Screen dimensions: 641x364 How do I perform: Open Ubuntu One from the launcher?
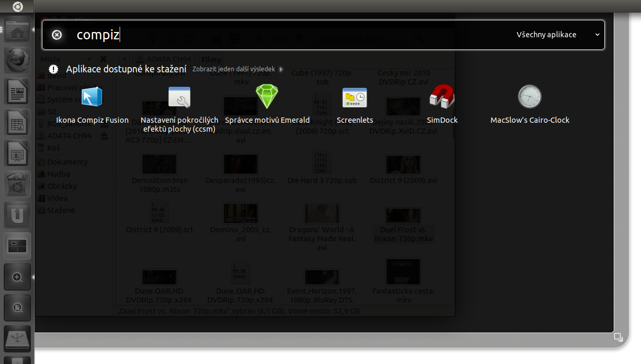pos(17,215)
